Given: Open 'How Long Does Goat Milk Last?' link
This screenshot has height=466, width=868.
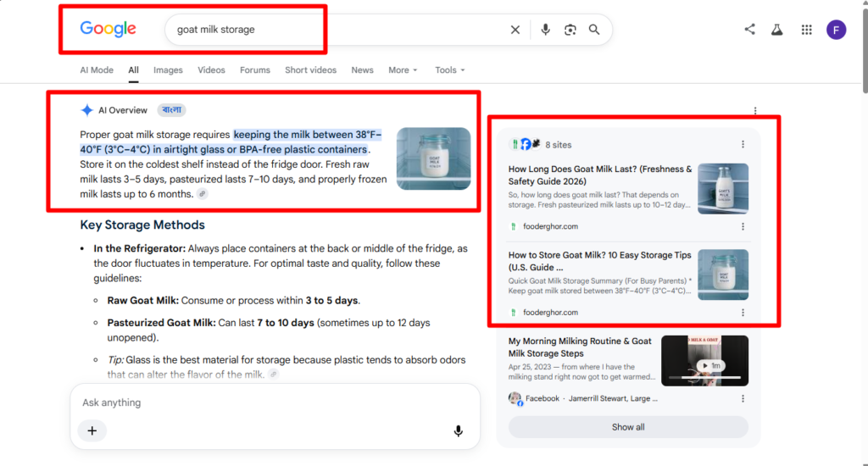Looking at the screenshot, I should (600, 175).
